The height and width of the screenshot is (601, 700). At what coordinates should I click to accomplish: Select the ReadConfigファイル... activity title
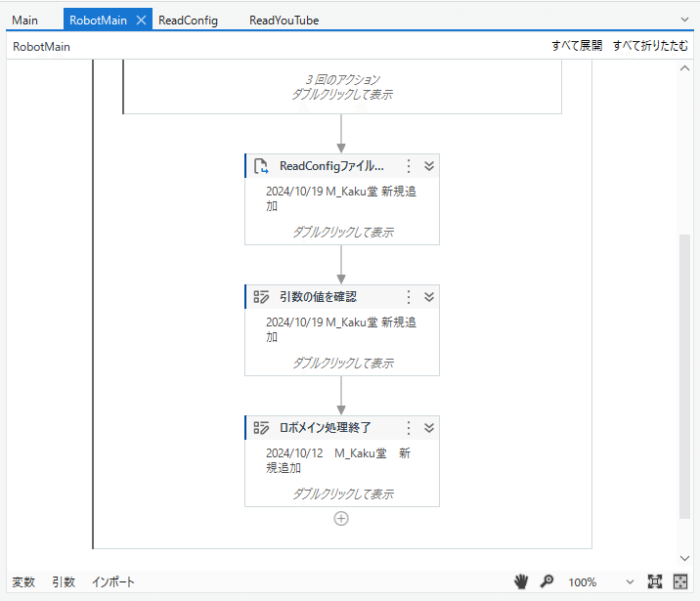coord(331,166)
